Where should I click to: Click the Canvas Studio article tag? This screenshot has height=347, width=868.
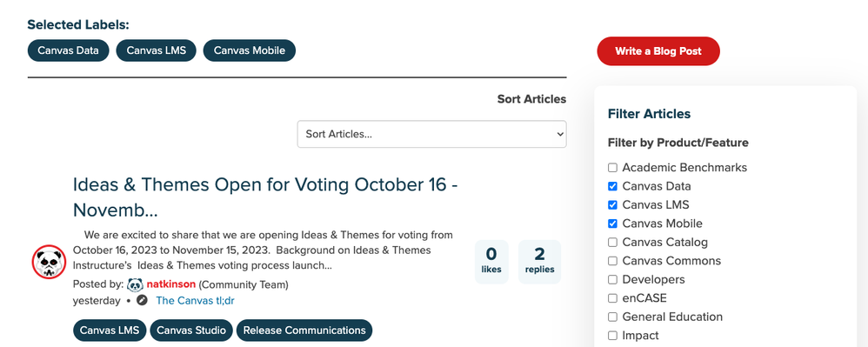point(191,330)
